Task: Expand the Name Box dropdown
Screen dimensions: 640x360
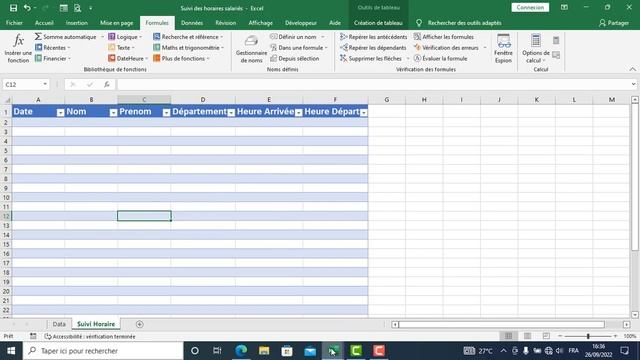Action: coord(45,84)
